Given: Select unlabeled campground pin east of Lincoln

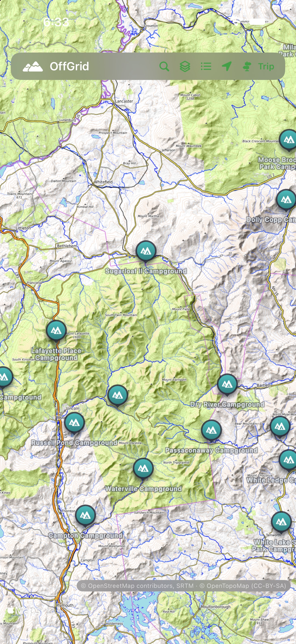Looking at the screenshot, I should tap(118, 395).
